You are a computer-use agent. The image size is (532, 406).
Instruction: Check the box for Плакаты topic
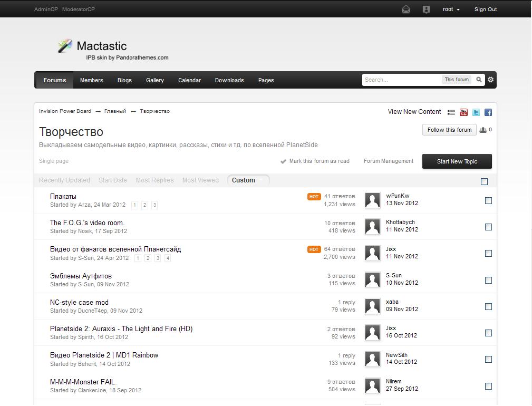(488, 200)
